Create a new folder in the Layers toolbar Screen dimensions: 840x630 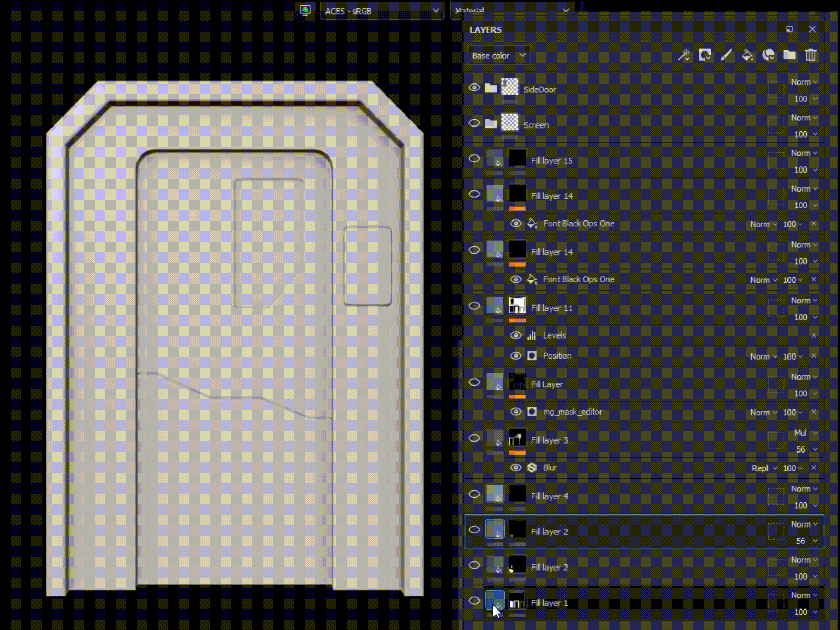tap(790, 55)
